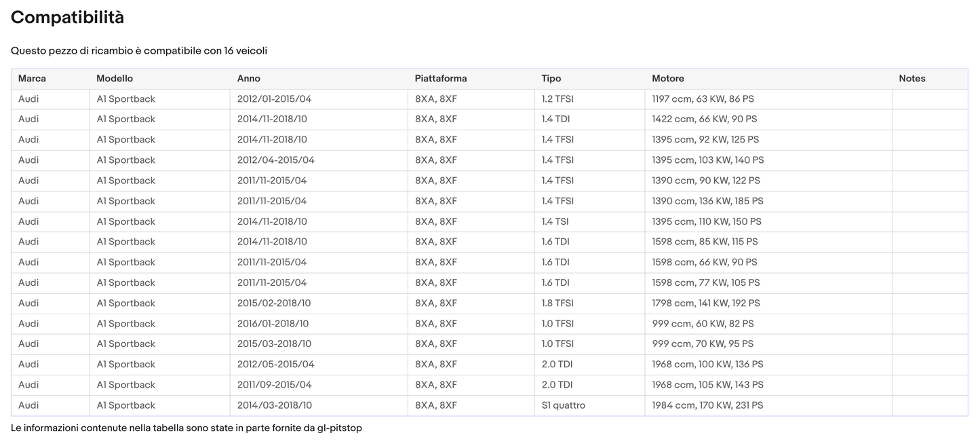Click the Compatibilità section heading

[67, 18]
